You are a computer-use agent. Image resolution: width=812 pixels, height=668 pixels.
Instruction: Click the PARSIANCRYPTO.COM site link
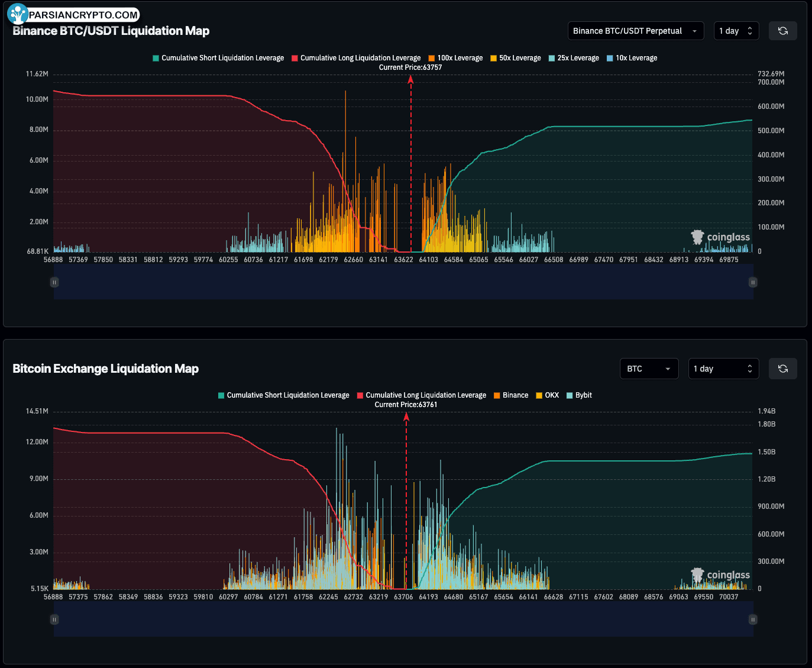click(x=83, y=15)
